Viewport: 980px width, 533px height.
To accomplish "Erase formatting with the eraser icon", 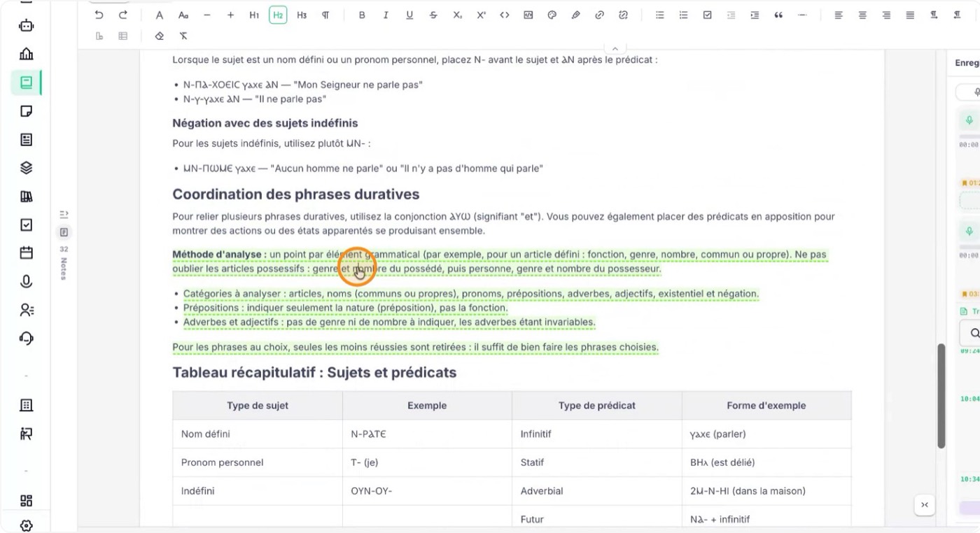I will pyautogui.click(x=160, y=36).
